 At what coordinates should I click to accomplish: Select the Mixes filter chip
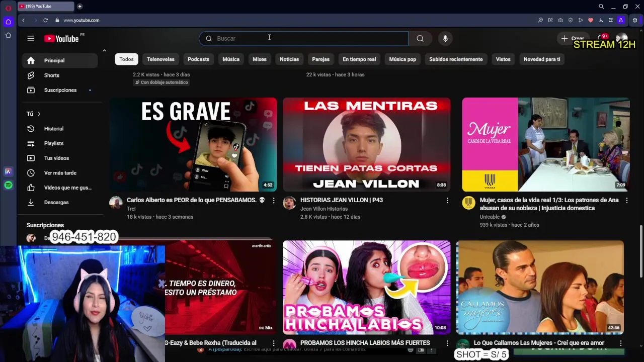(260, 59)
